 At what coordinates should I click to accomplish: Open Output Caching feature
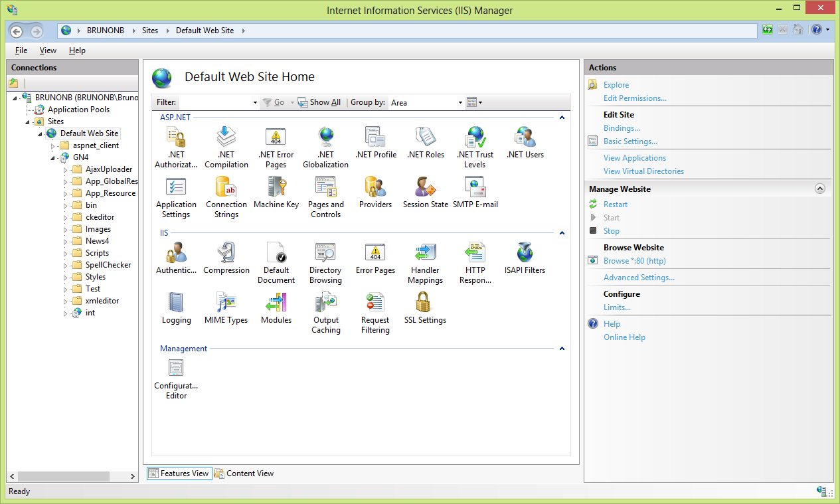pyautogui.click(x=326, y=313)
